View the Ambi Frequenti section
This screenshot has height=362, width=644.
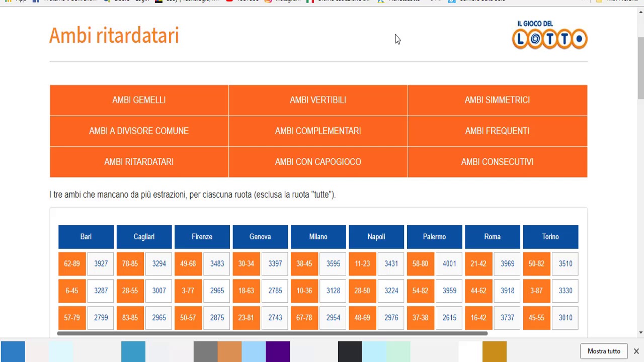[x=497, y=131]
